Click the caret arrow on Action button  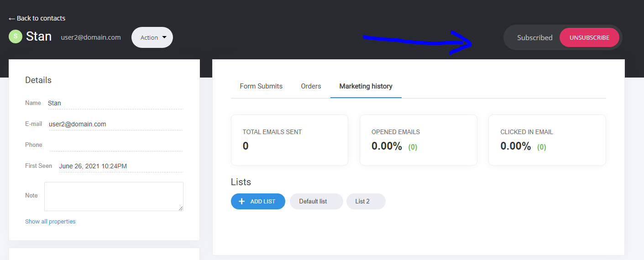coord(164,37)
